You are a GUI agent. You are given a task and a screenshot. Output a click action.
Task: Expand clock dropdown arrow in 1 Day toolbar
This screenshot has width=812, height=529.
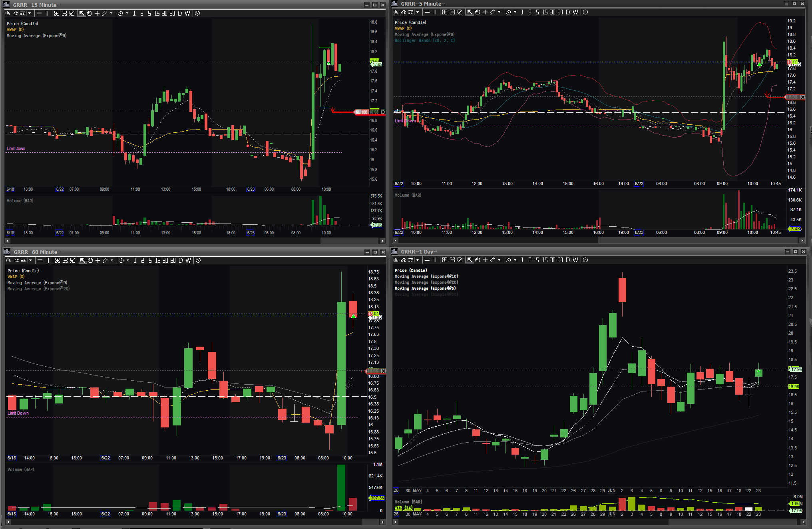(x=515, y=260)
